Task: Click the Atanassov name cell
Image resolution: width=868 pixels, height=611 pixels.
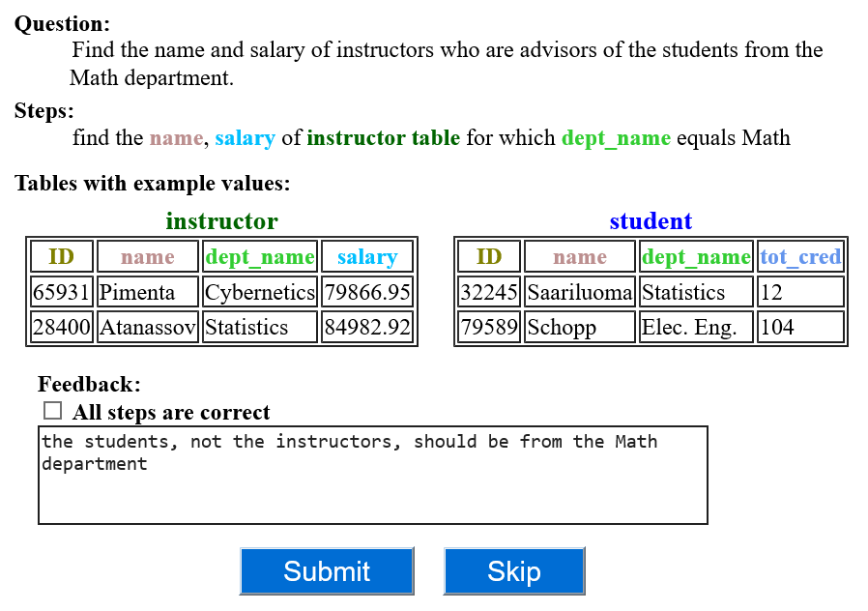Action: 147,327
